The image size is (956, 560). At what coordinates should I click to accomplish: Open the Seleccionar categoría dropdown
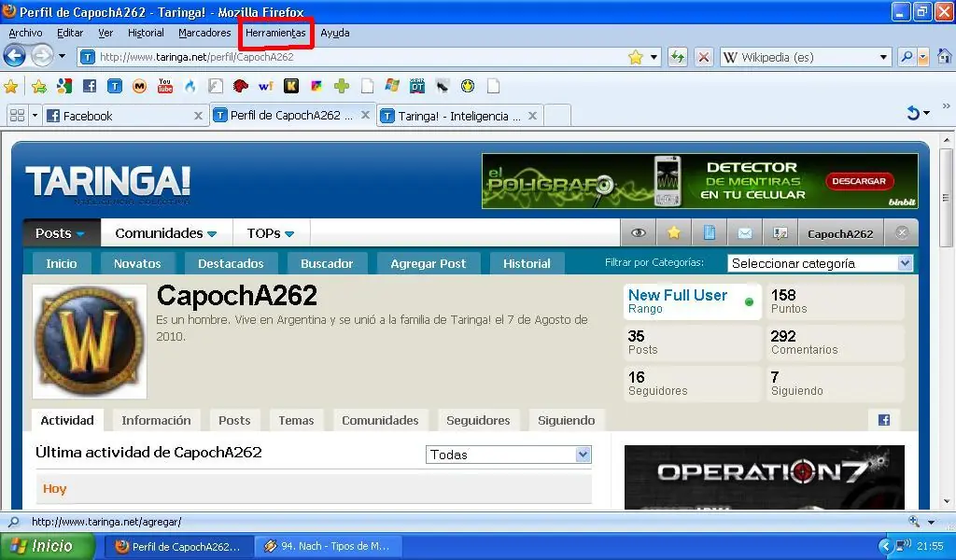point(820,263)
